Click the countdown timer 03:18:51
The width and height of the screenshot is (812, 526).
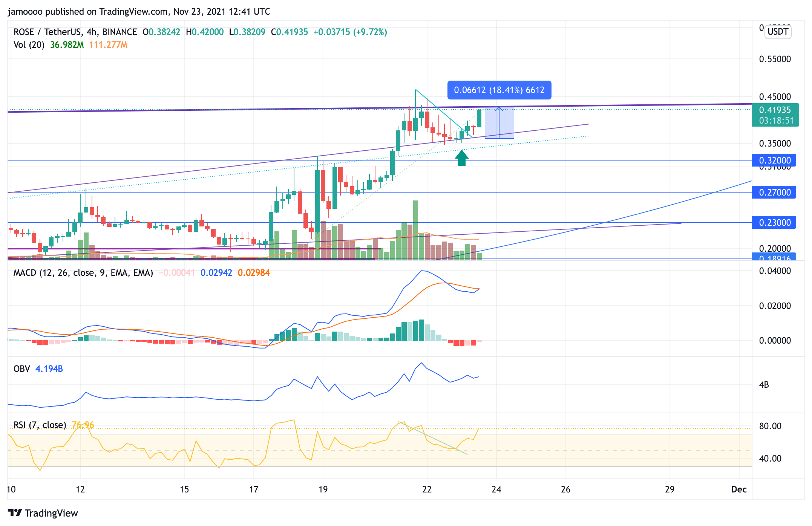(x=777, y=121)
